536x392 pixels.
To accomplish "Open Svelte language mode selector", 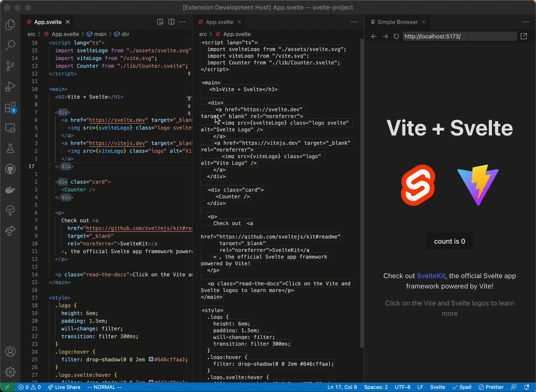I will 437,387.
